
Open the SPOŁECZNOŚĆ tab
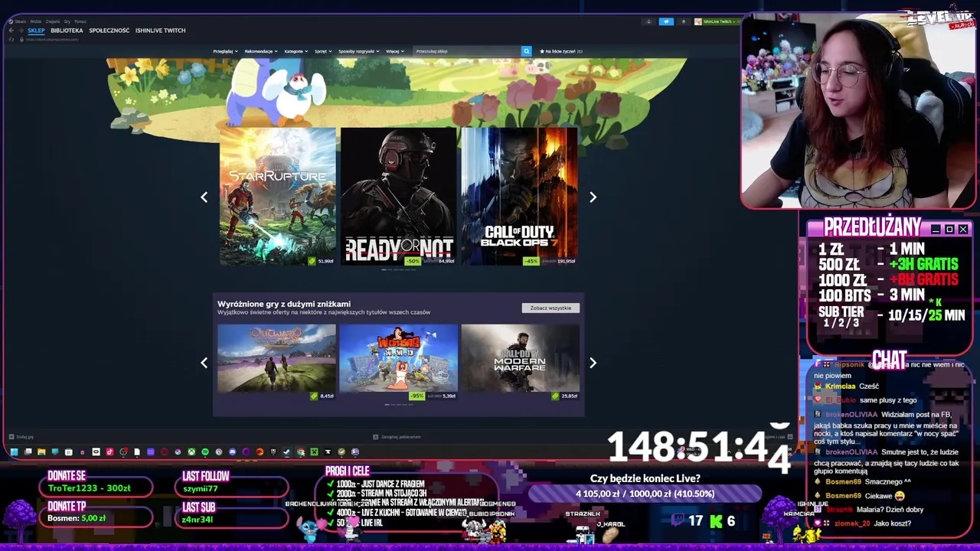109,31
